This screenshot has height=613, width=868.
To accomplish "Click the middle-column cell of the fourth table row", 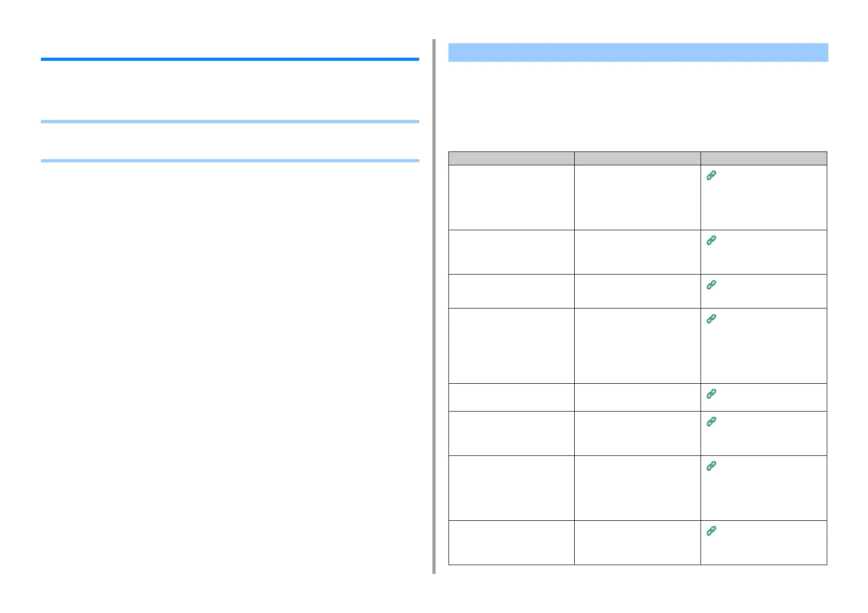I will [x=637, y=346].
